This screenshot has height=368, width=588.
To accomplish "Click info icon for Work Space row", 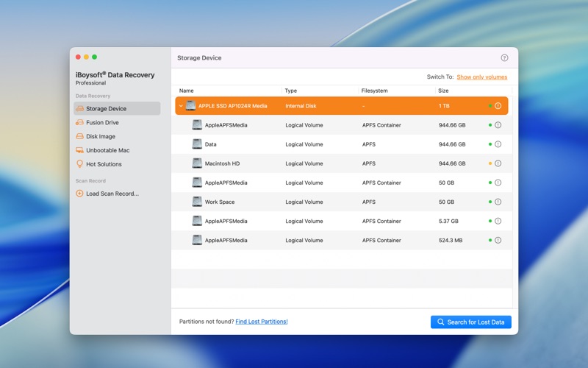I will click(x=498, y=202).
